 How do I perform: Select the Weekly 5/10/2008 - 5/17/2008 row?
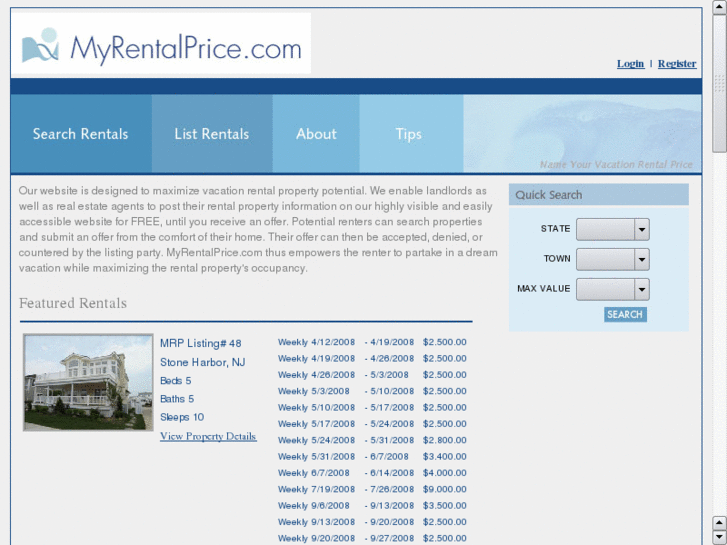click(372, 407)
